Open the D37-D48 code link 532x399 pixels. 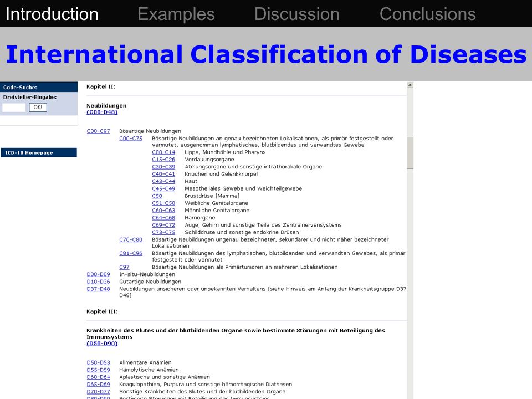click(x=99, y=289)
